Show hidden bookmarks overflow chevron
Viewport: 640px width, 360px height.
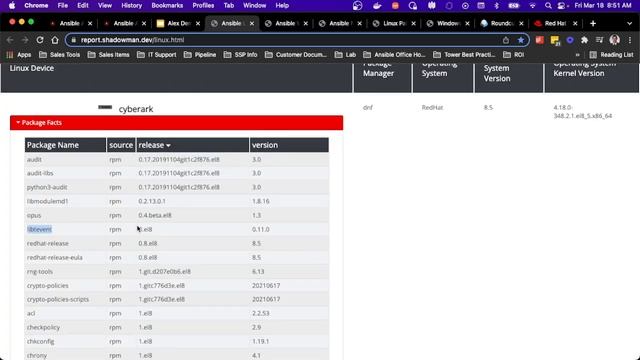pos(577,55)
